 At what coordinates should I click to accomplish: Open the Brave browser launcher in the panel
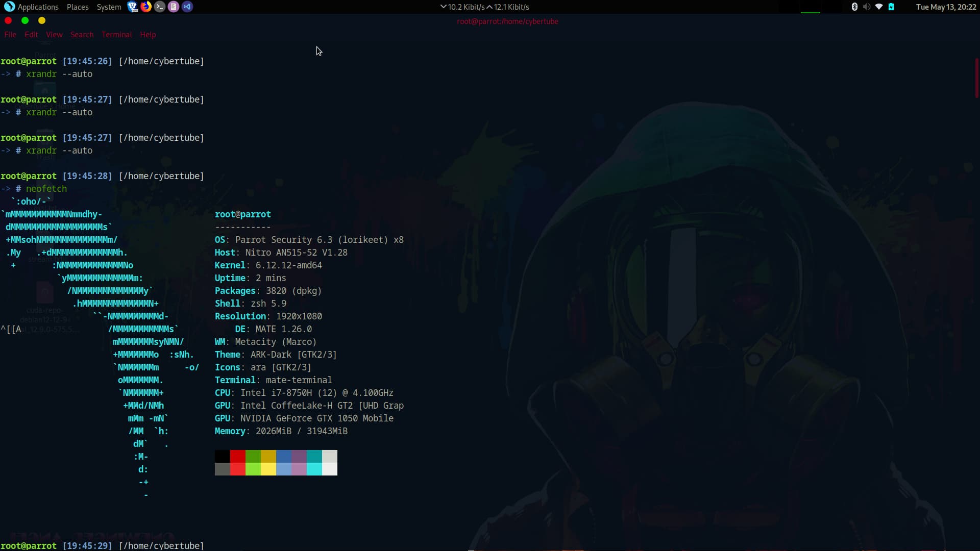[132, 7]
